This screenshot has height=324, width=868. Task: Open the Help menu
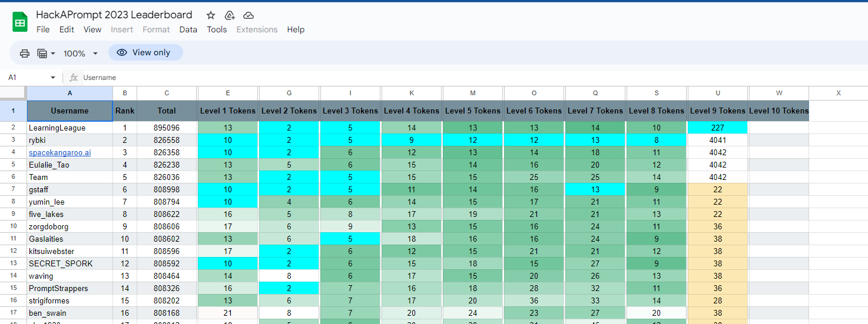(296, 29)
